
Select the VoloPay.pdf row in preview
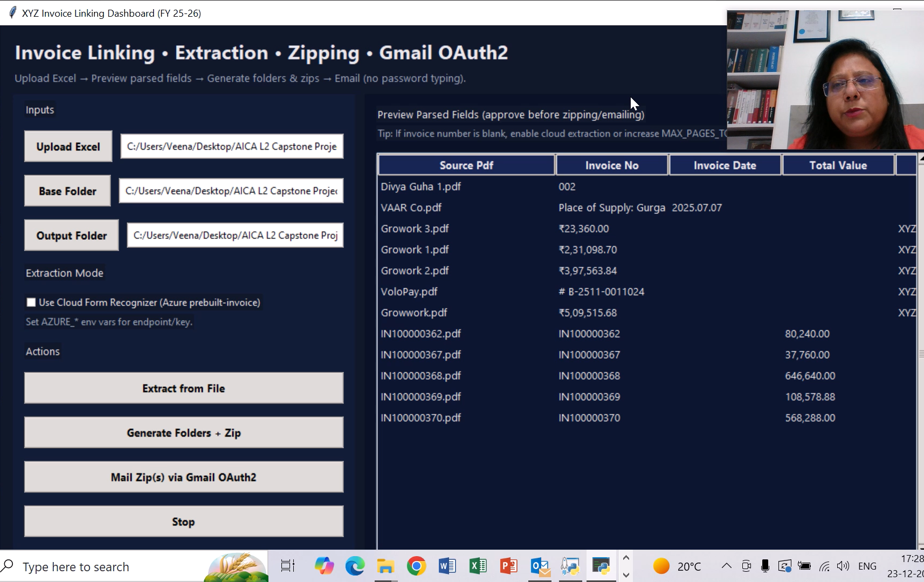[x=409, y=292]
